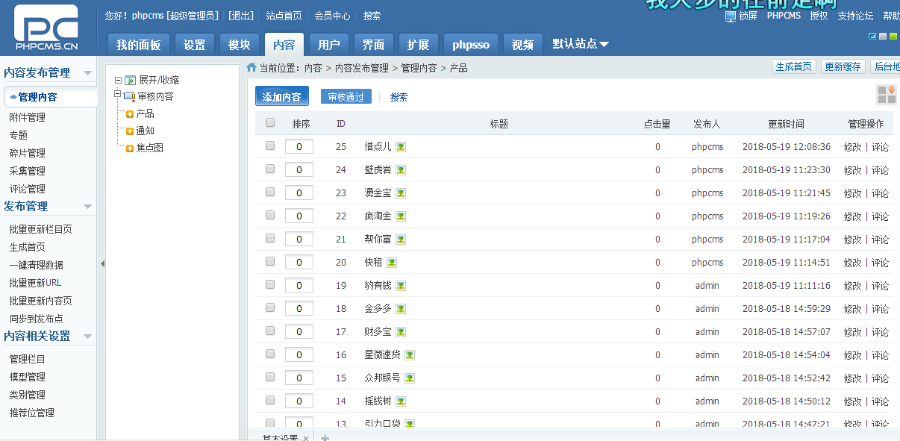
Task: Collapse the left sidebar with the arrow handle
Action: [x=101, y=264]
